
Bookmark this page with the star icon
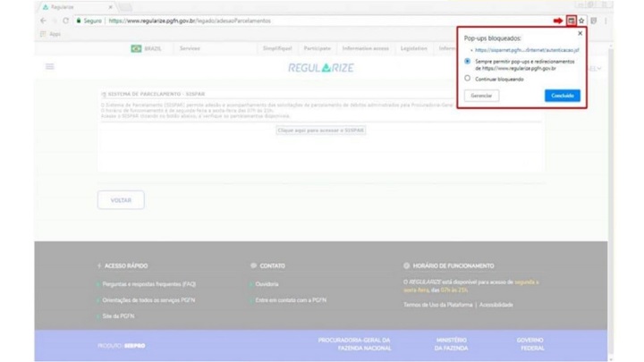click(x=581, y=21)
